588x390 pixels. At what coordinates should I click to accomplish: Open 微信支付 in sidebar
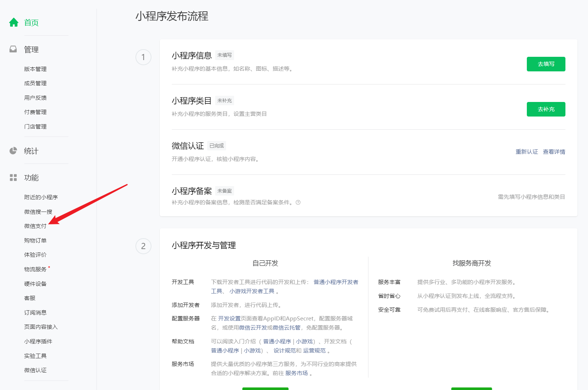35,226
